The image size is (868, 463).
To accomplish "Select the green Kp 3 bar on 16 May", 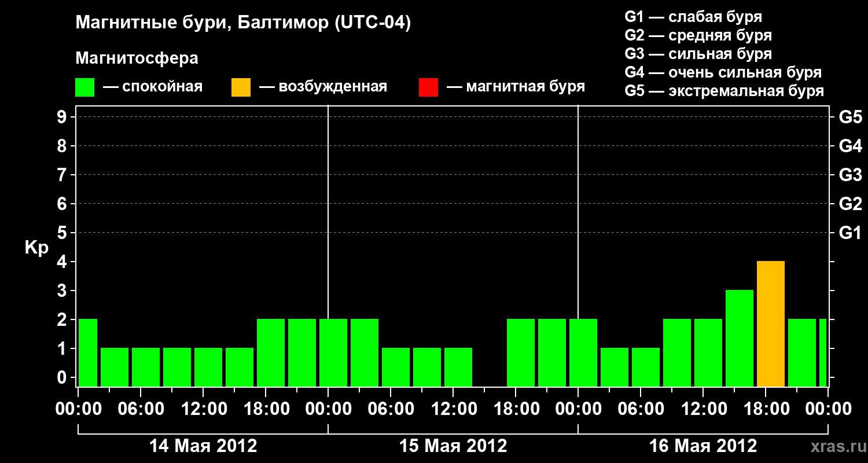I will (x=740, y=338).
